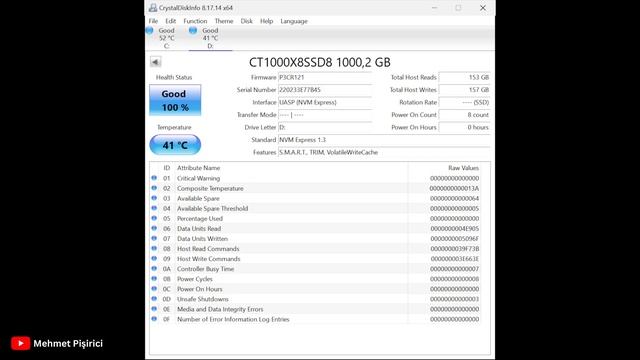Select the Critical Warning attribute name
The height and width of the screenshot is (360, 640).
coord(198,178)
